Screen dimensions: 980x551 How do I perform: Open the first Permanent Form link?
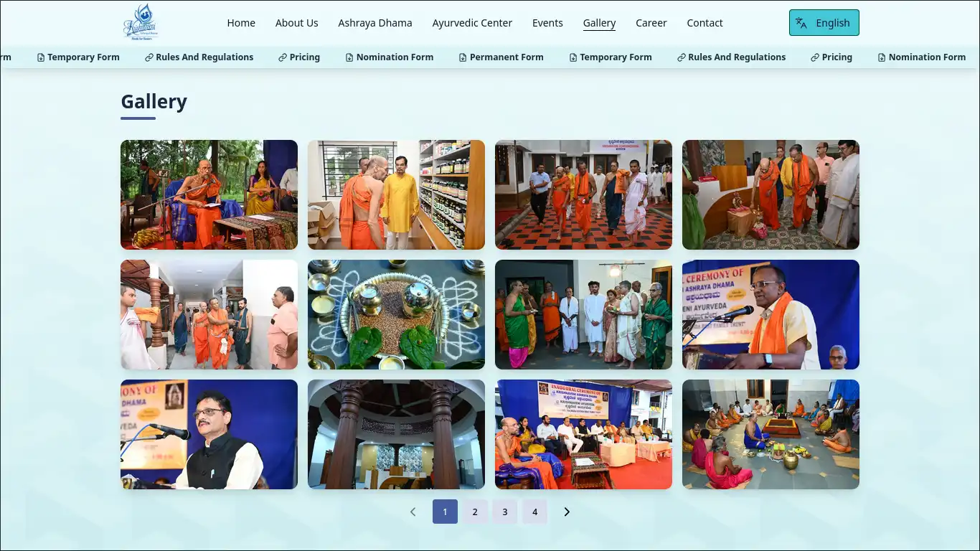click(501, 57)
